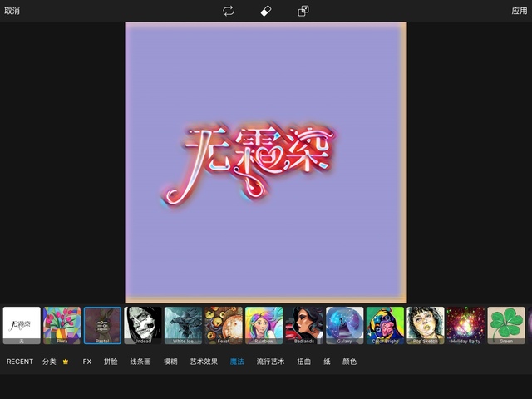Choose the Galaxy effect thumbnail
Image resolution: width=532 pixels, height=399 pixels.
click(x=344, y=325)
